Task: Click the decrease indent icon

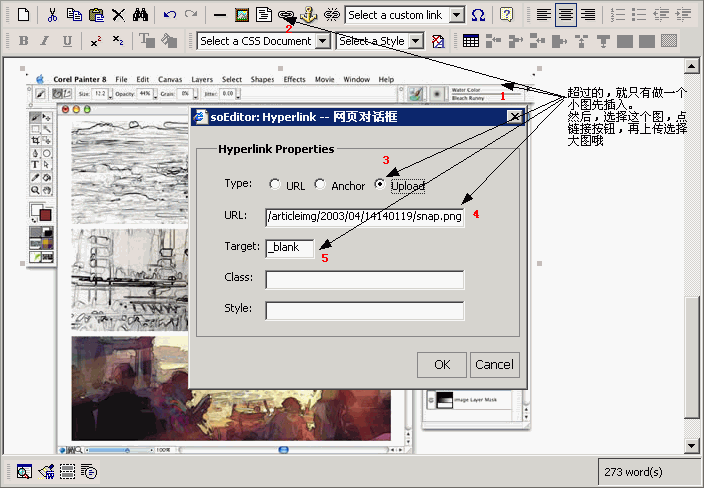Action: point(661,15)
